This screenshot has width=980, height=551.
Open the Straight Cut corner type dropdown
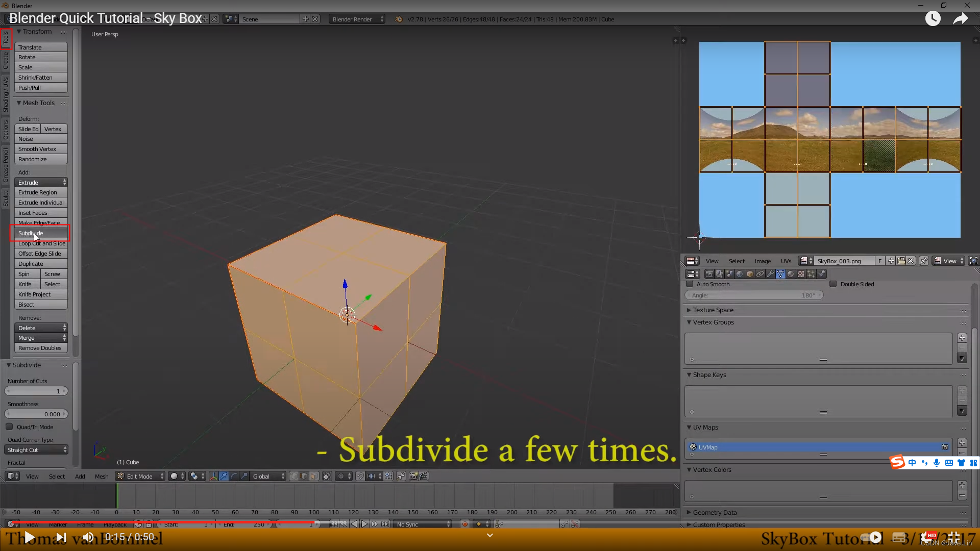(x=36, y=449)
